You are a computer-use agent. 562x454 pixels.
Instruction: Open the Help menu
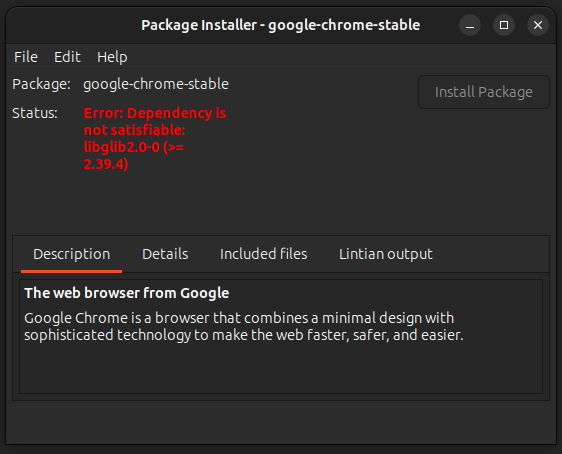tap(112, 57)
